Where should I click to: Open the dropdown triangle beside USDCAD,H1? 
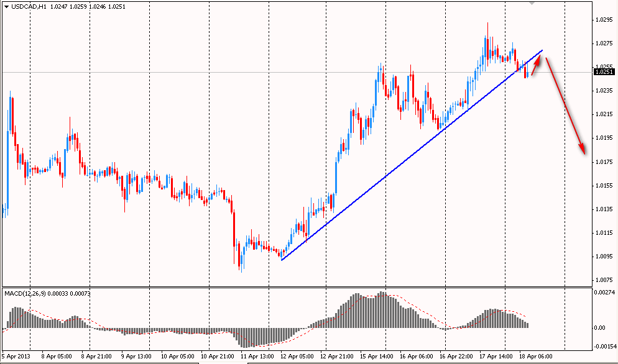pyautogui.click(x=7, y=7)
